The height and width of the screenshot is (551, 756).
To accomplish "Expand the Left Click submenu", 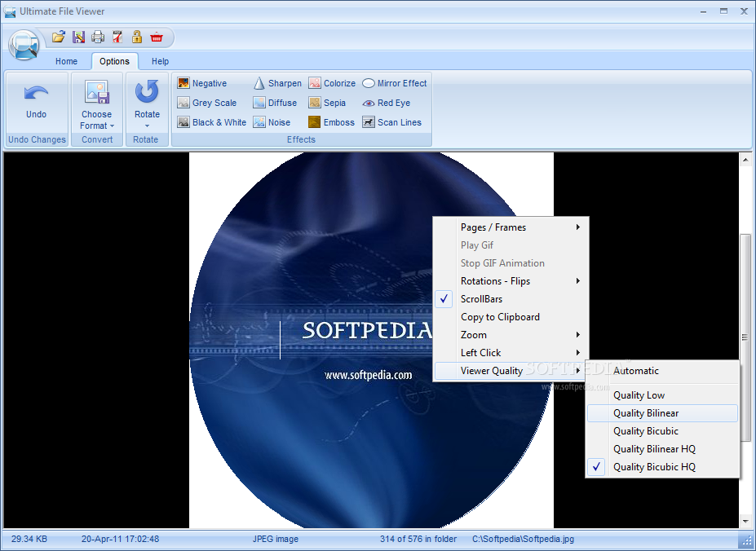I will coord(511,352).
